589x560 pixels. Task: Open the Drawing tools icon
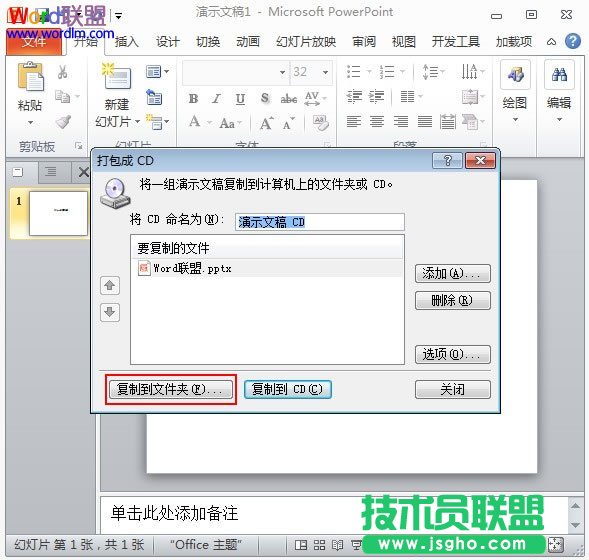pos(515,75)
